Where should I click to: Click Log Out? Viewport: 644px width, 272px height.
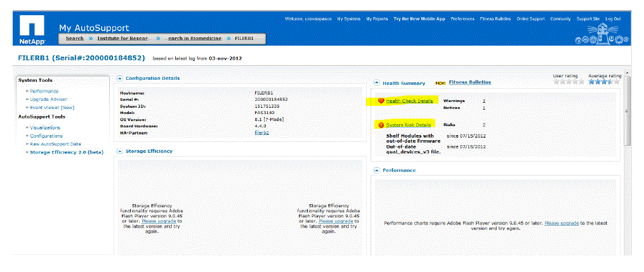[613, 19]
